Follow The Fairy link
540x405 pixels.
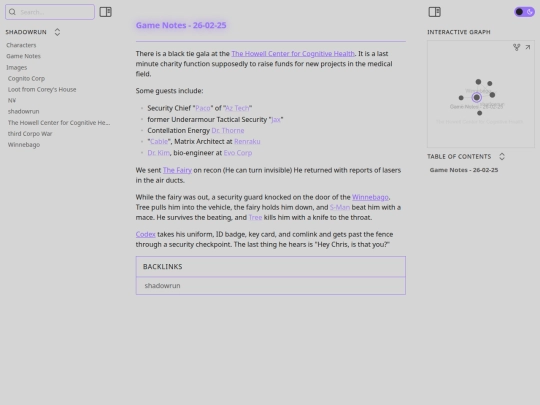click(177, 170)
